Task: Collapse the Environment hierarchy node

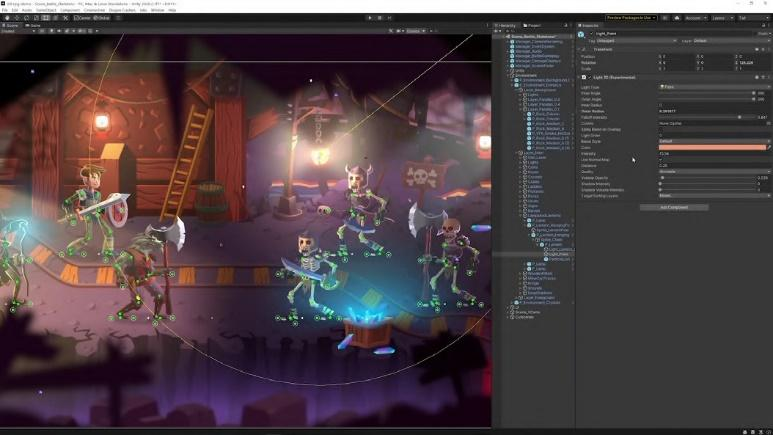Action: pos(508,75)
